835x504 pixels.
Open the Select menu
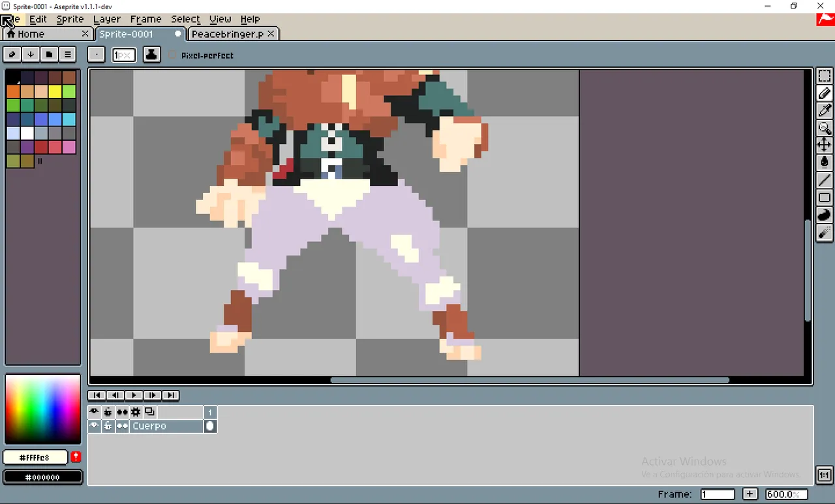[185, 19]
